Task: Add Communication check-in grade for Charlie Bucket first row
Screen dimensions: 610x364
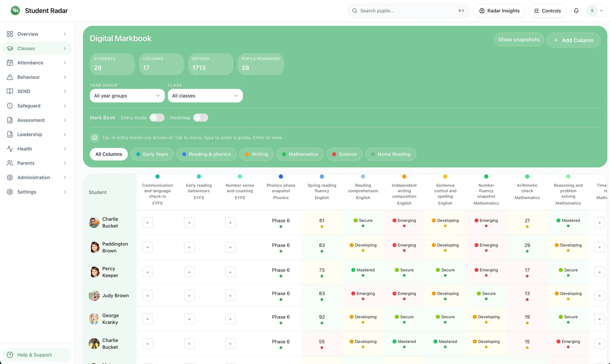Action: [x=147, y=223]
